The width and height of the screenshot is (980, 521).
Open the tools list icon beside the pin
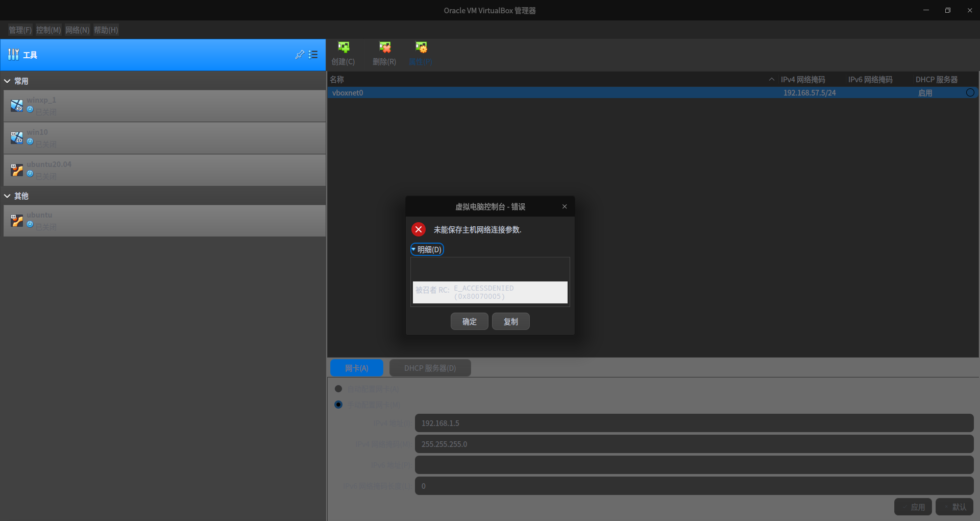pyautogui.click(x=313, y=55)
